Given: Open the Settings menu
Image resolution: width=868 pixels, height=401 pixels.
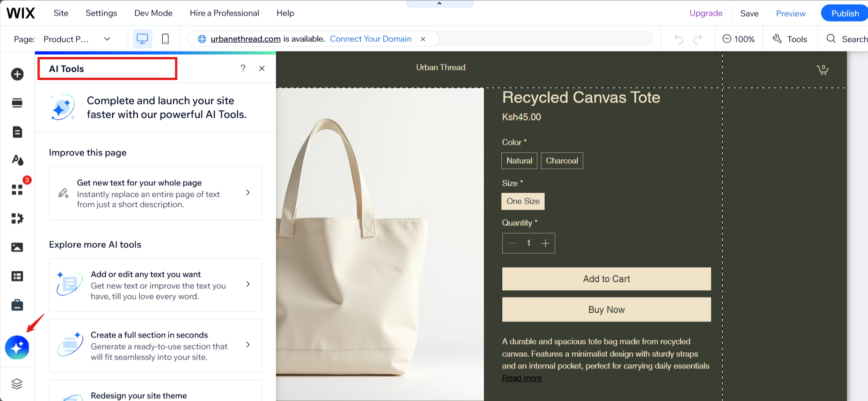Looking at the screenshot, I should pyautogui.click(x=101, y=13).
